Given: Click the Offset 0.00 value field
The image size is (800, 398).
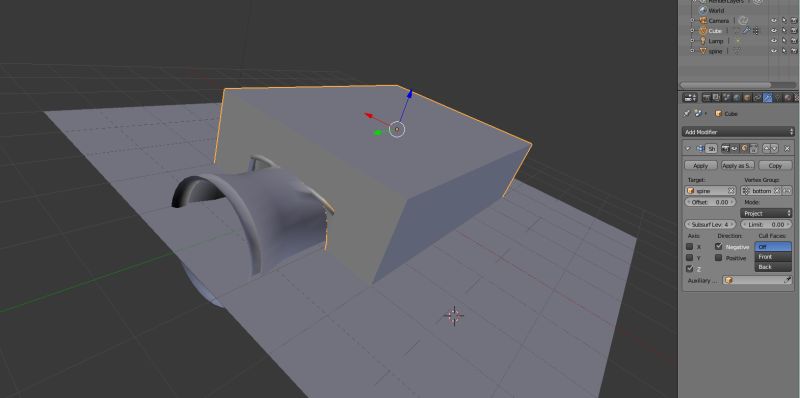Looking at the screenshot, I should [710, 202].
